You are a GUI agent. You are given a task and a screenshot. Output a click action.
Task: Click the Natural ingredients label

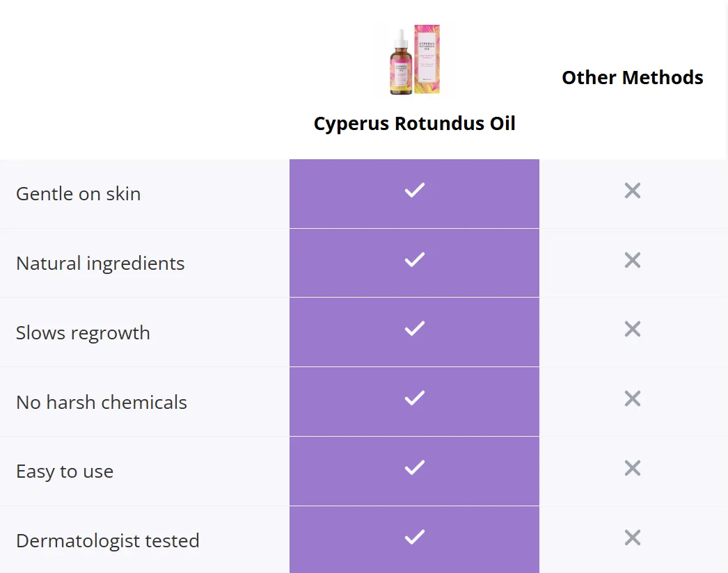100,264
